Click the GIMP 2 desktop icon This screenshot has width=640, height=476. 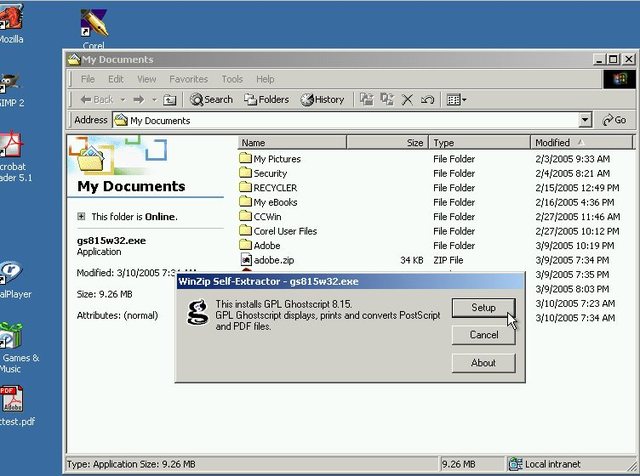point(11,91)
